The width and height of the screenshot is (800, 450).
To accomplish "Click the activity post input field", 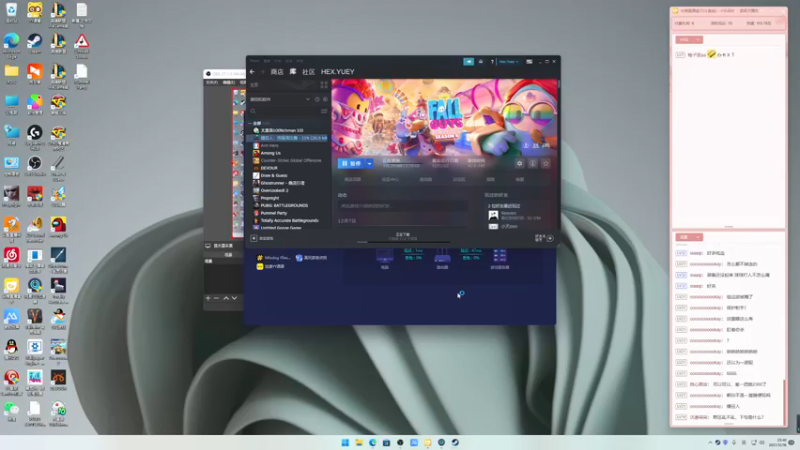I will coord(403,206).
